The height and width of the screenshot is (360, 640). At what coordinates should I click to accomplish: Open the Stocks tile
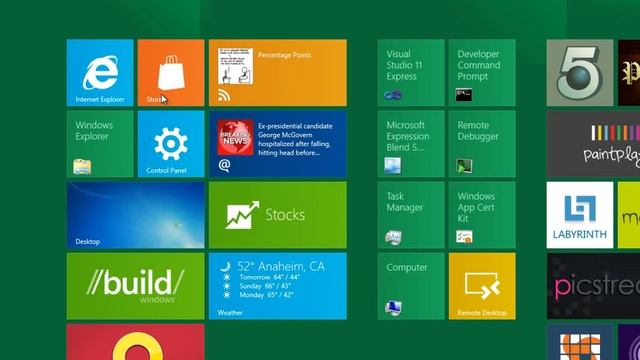tap(278, 215)
